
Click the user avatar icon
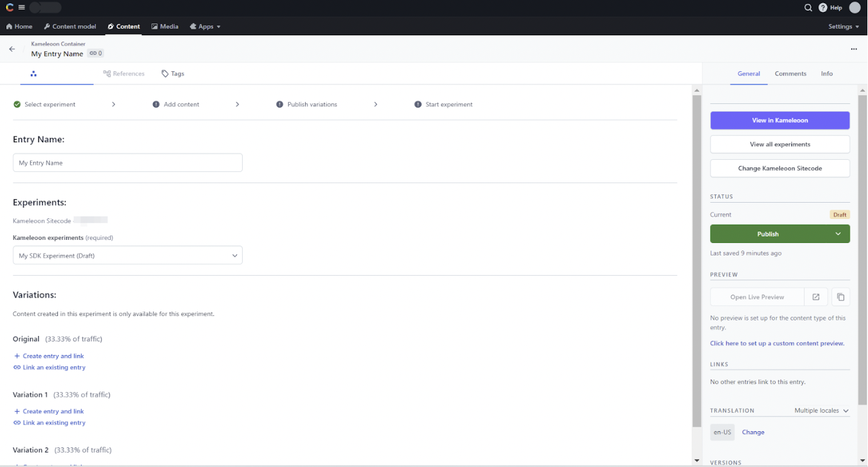click(x=854, y=8)
